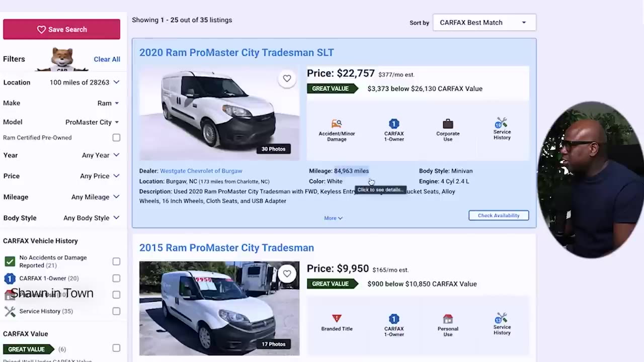Click the green checkmark No Accidents icon

pos(10,261)
